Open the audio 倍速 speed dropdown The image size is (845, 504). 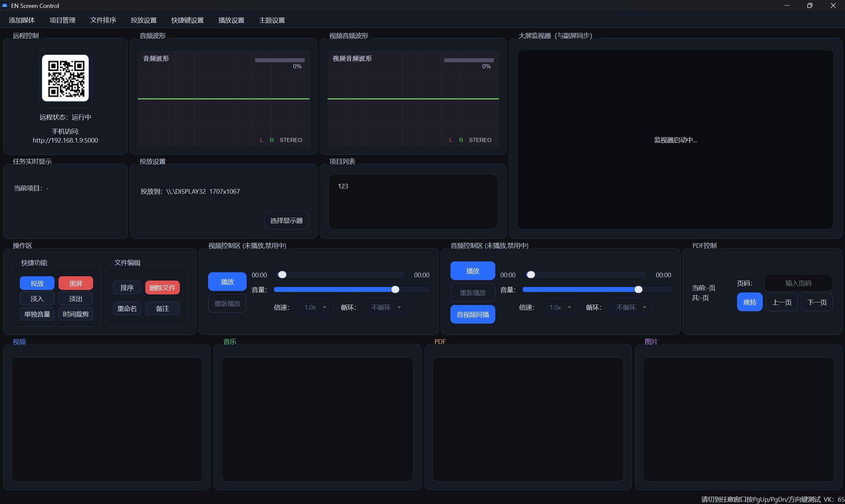[x=559, y=307]
